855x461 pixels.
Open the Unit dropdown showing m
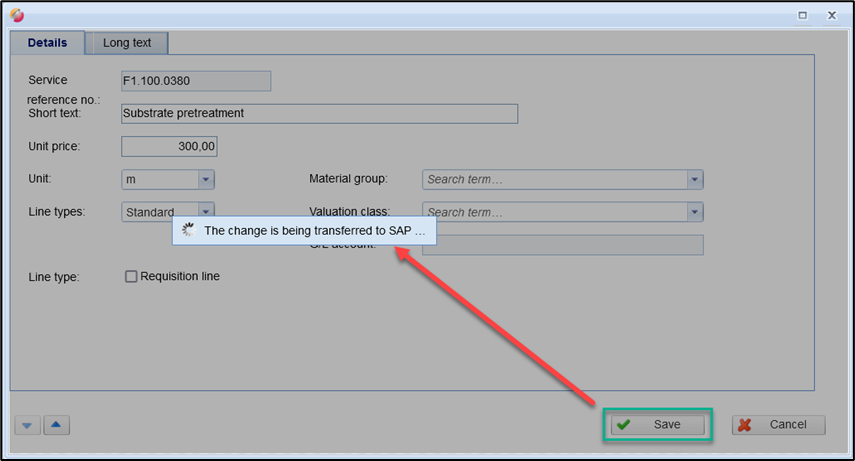coord(205,180)
